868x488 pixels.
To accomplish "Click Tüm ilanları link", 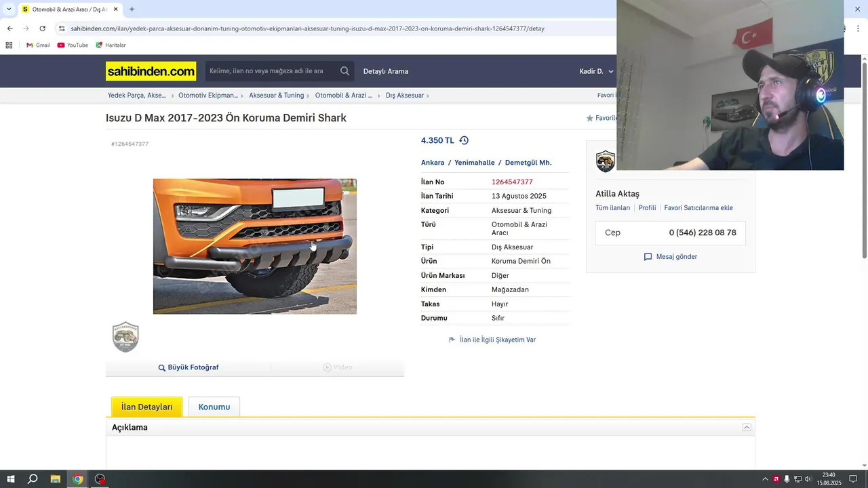I will 613,208.
